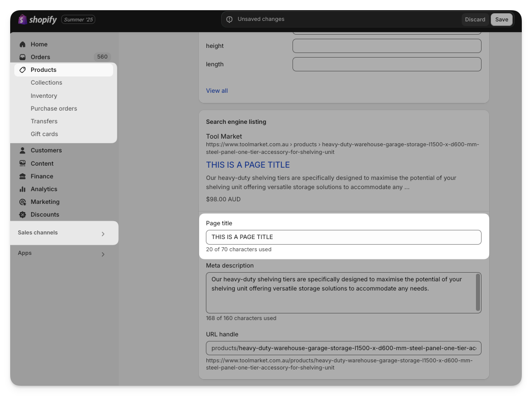Click the Finance bank icon

(x=22, y=176)
